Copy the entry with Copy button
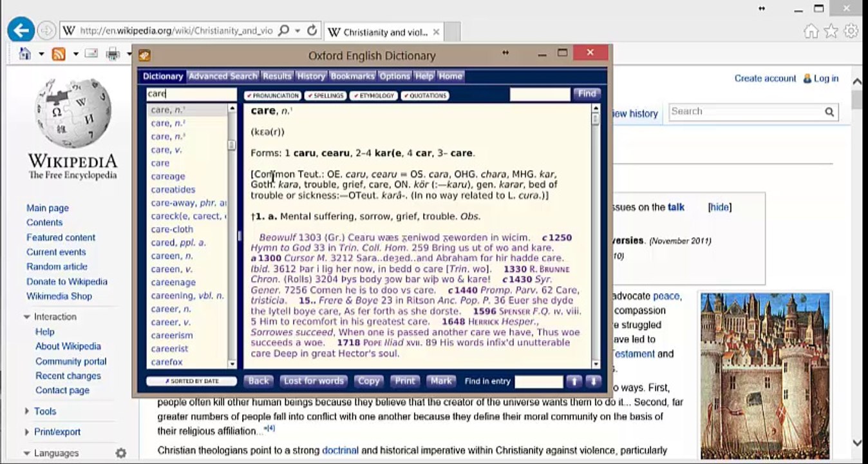Screen dimensions: 868x464 pos(369,382)
